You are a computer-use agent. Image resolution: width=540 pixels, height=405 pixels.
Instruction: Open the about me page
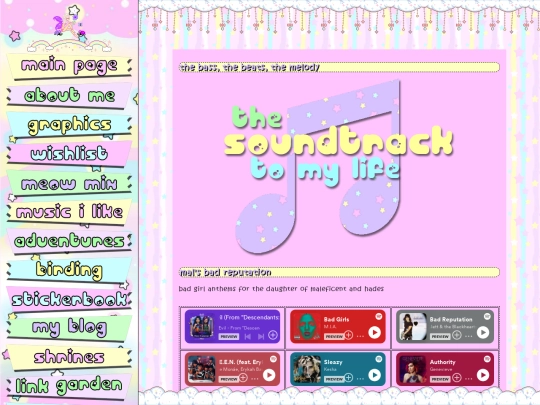[69, 95]
